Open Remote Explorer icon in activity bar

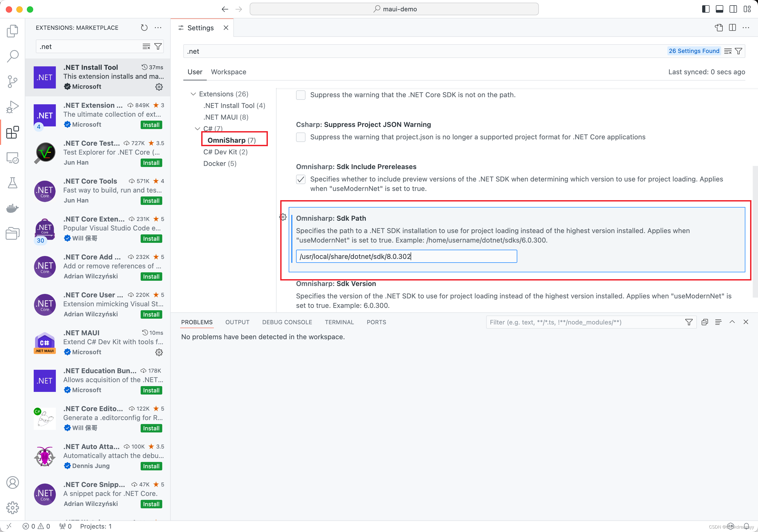(x=13, y=158)
